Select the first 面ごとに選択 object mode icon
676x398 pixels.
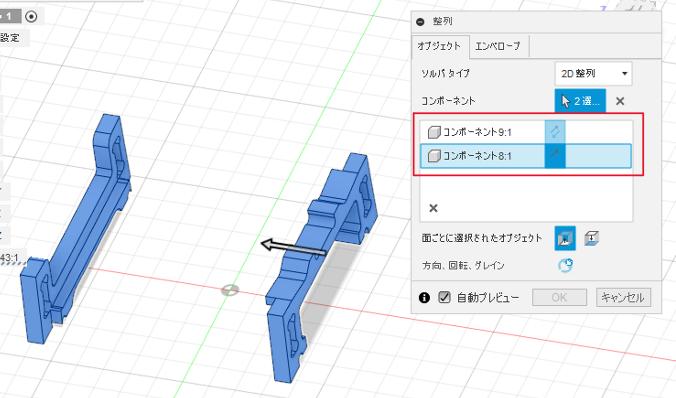[565, 238]
